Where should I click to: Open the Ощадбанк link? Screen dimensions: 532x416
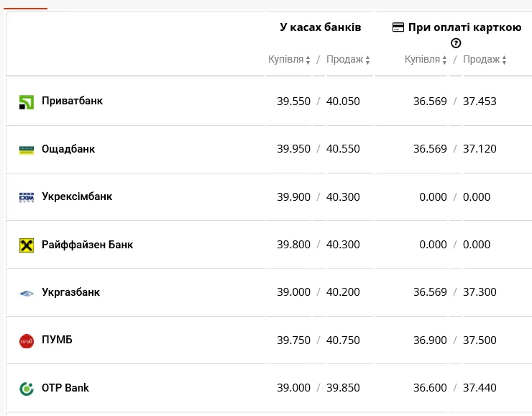coord(68,149)
